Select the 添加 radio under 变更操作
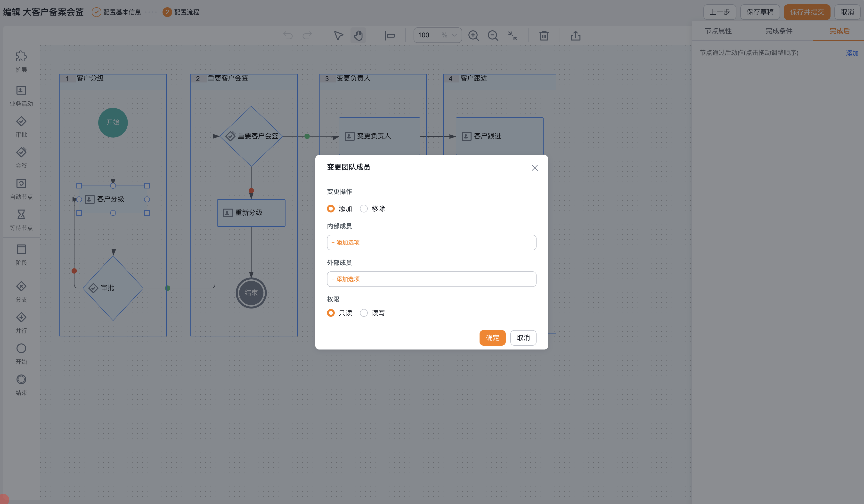Screen dimensions: 864x504 (331, 208)
